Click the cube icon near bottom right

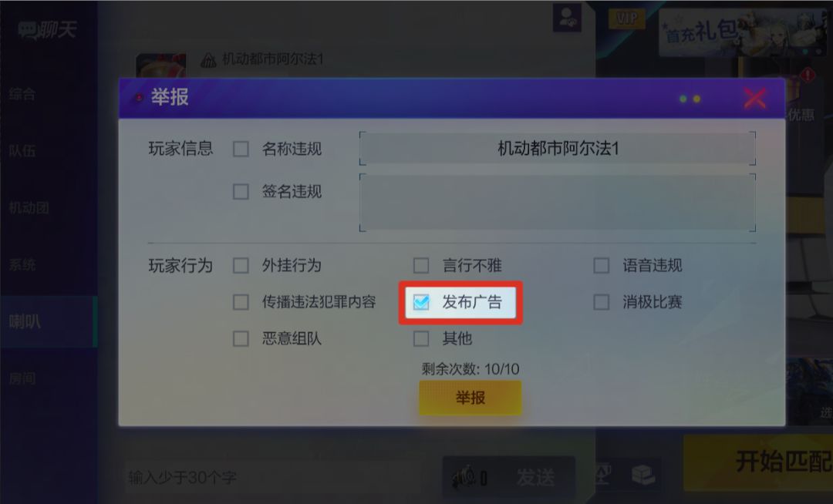coord(642,474)
